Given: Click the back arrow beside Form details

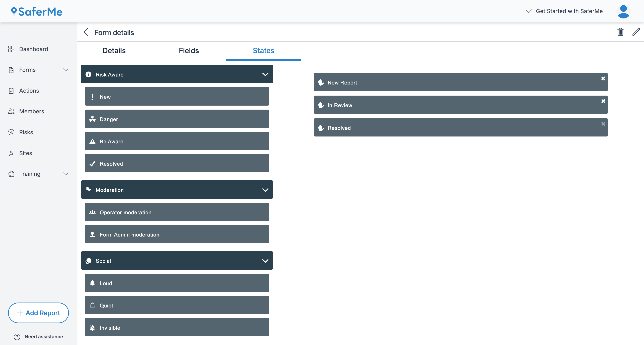Looking at the screenshot, I should pyautogui.click(x=86, y=32).
